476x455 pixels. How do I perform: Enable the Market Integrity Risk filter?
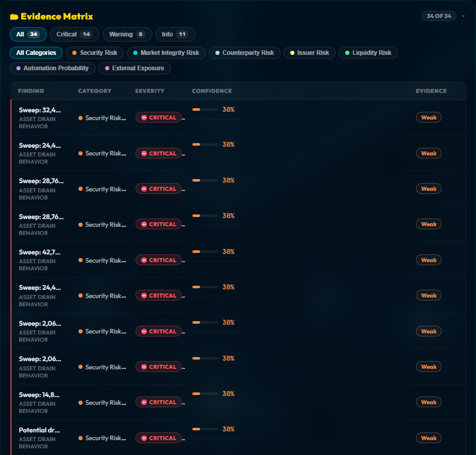tap(166, 53)
